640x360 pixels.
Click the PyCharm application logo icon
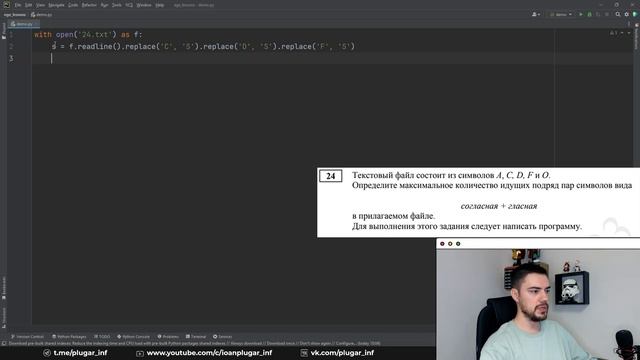click(6, 5)
